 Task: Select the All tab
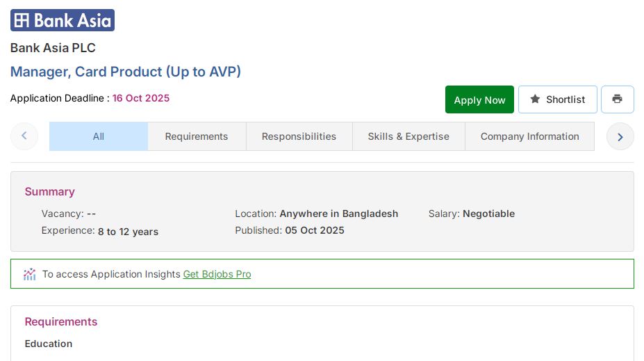(x=99, y=136)
